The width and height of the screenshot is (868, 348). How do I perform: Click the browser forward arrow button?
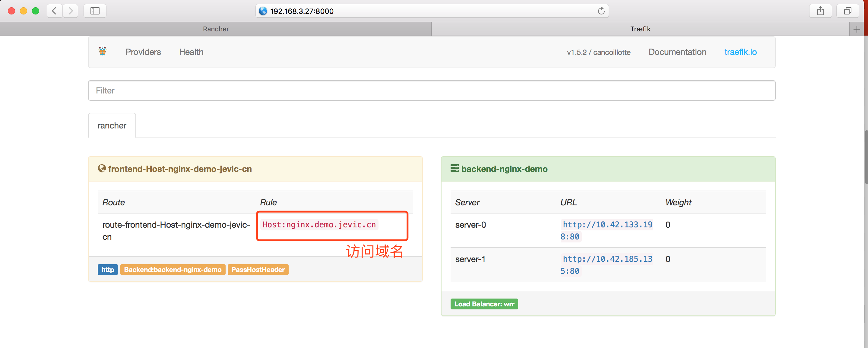71,11
